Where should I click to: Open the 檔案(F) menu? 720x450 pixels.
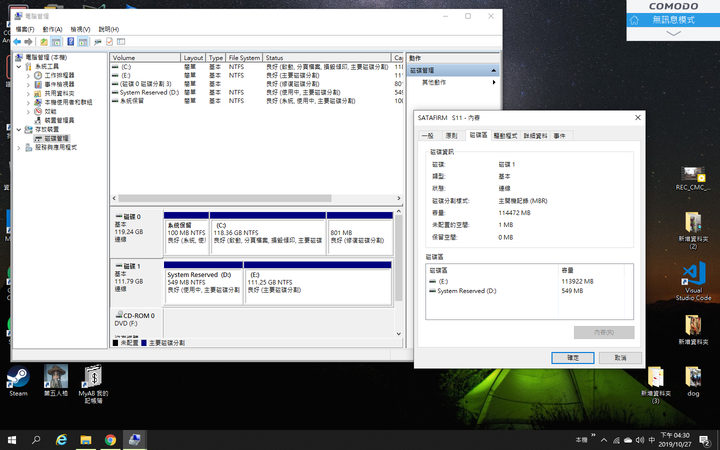click(x=25, y=29)
